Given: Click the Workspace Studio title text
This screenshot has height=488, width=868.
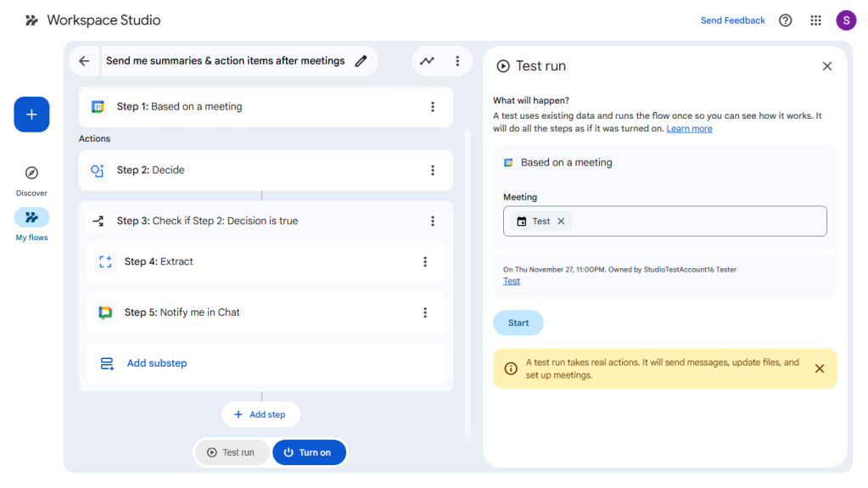Looking at the screenshot, I should coord(104,20).
